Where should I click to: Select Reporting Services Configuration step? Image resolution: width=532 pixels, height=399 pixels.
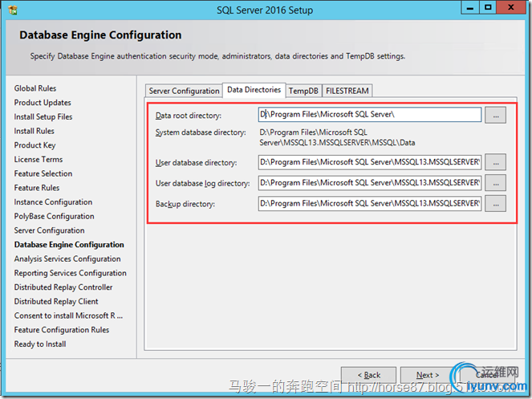coord(71,273)
